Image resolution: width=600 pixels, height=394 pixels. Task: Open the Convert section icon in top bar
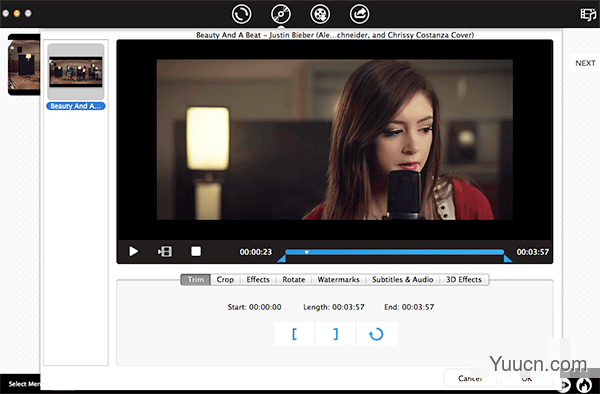241,14
